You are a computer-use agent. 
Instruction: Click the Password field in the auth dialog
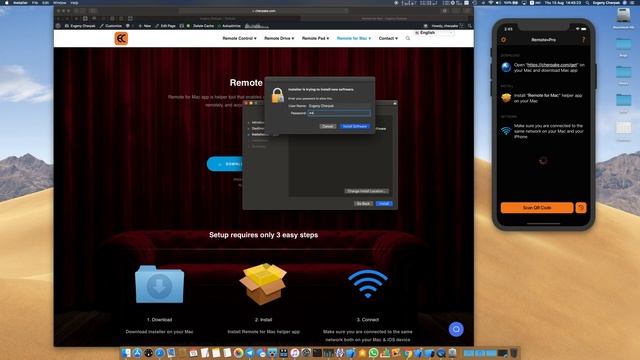point(339,113)
